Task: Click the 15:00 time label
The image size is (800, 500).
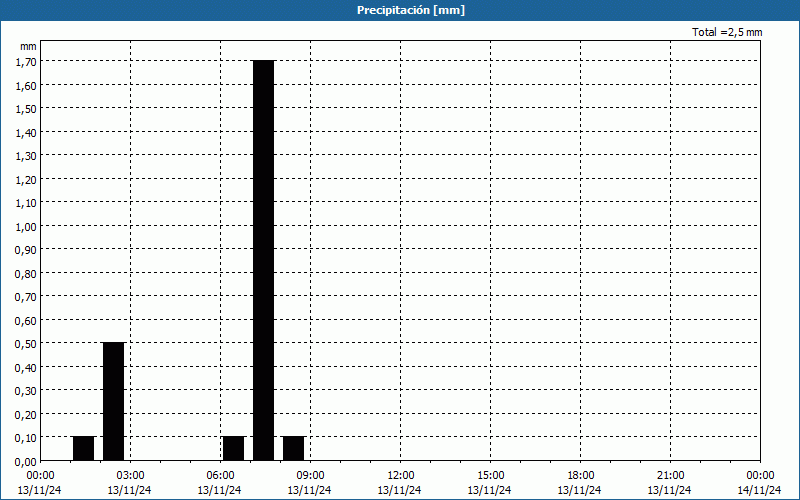Action: (490, 476)
